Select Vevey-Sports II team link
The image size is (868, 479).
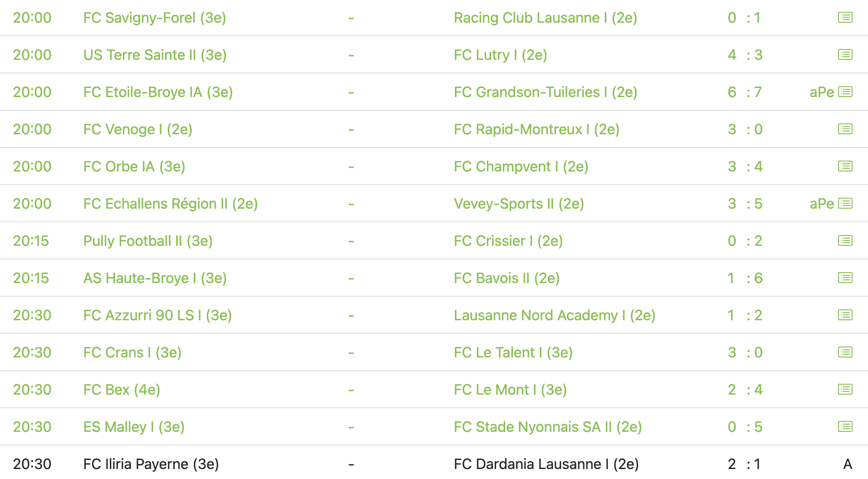pyautogui.click(x=518, y=204)
